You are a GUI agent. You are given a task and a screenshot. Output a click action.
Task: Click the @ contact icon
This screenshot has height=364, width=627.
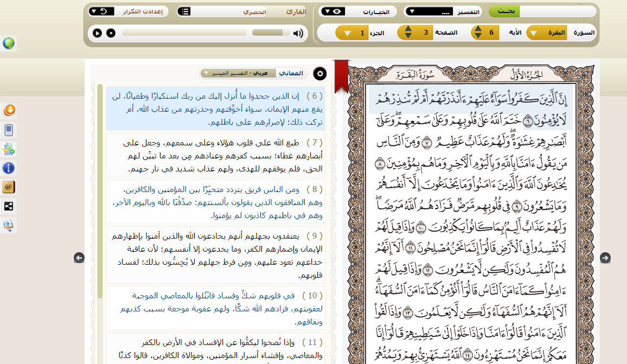point(9,187)
